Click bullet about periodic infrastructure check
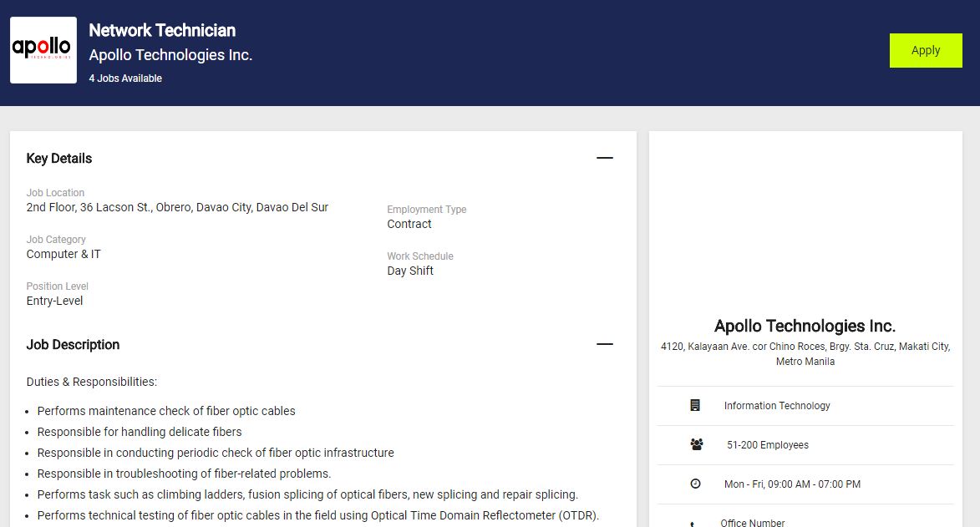This screenshot has height=527, width=980. coord(216,453)
